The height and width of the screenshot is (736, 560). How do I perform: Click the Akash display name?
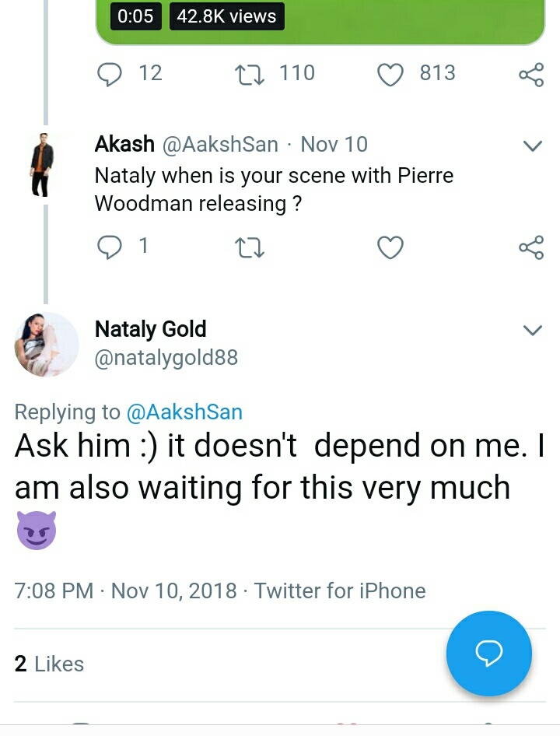[x=124, y=144]
